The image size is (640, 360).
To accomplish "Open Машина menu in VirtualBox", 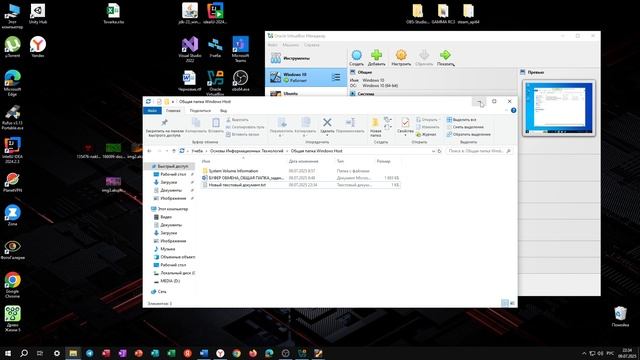I will click(x=291, y=45).
